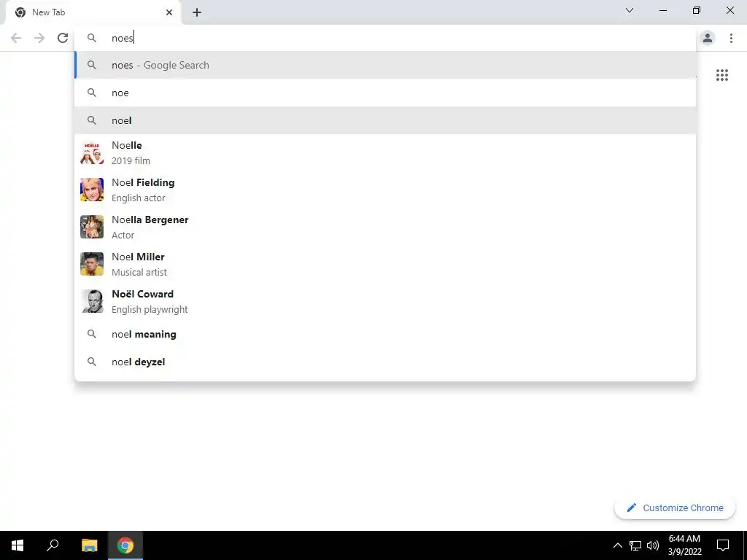Open the Chrome three-dot menu
The height and width of the screenshot is (560, 747).
(x=731, y=38)
